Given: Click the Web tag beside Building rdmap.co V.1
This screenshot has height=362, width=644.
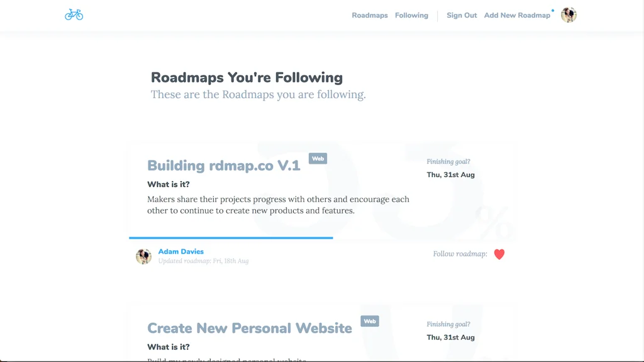Looking at the screenshot, I should click(x=318, y=159).
